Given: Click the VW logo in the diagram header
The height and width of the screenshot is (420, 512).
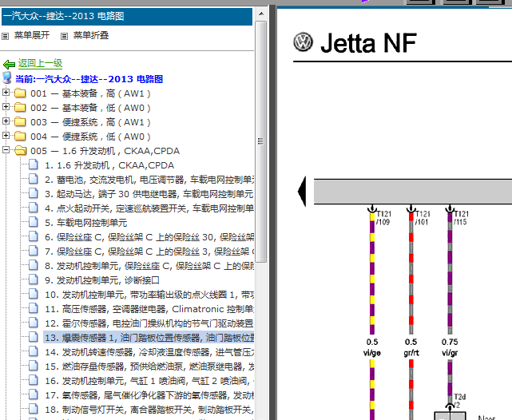Looking at the screenshot, I should pos(303,42).
